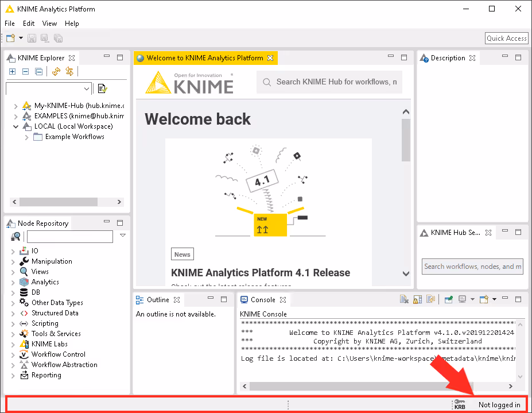Screen dimensions: 532x413
Task: Select the Analytics category icon
Action: click(24, 282)
